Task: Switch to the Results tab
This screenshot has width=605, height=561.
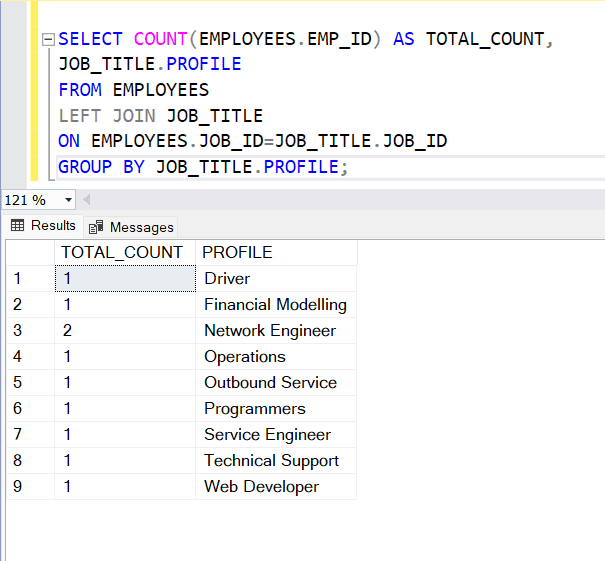Action: tap(43, 225)
